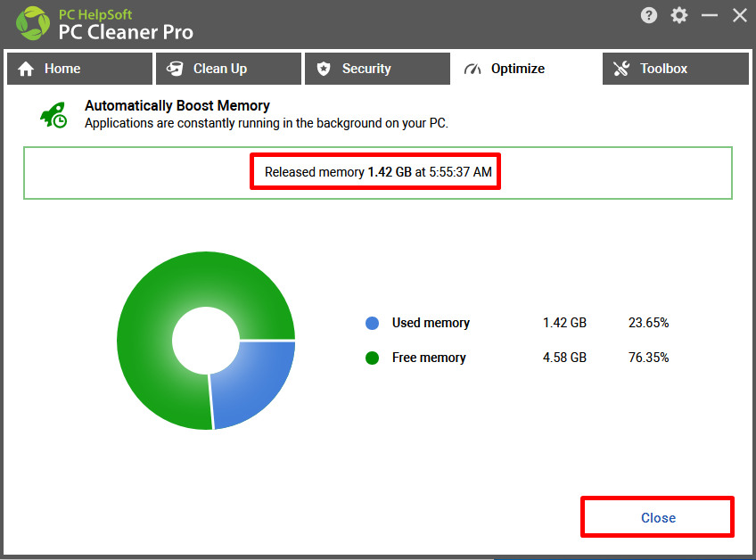Click the 1.42 GB used memory value
This screenshot has height=560, width=756.
(564, 323)
